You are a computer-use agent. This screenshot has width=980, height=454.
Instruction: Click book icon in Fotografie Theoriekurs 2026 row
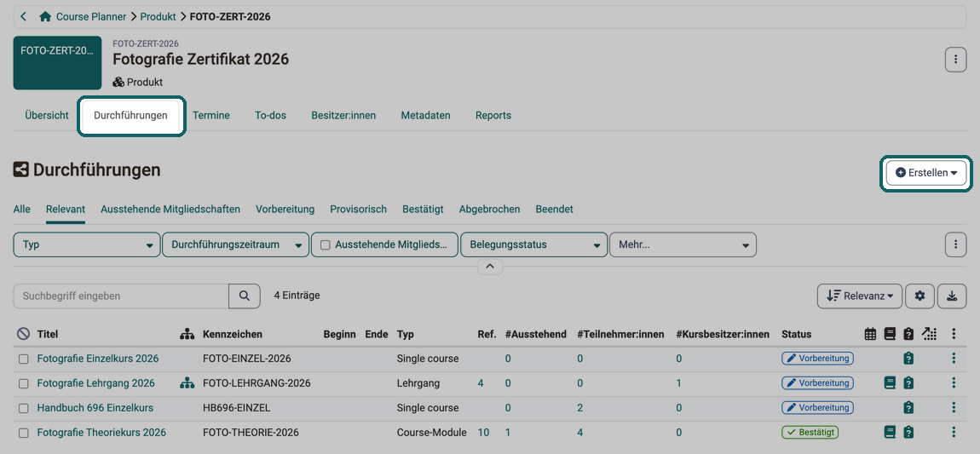point(890,432)
